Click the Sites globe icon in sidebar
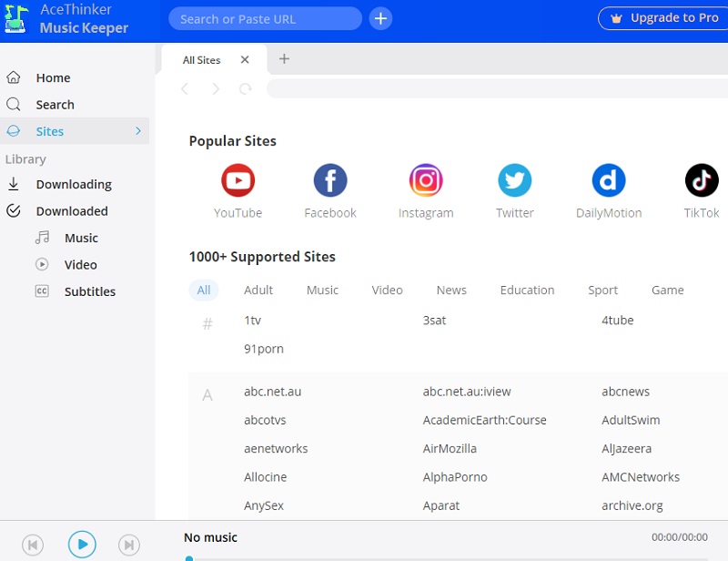This screenshot has width=728, height=561. click(14, 131)
